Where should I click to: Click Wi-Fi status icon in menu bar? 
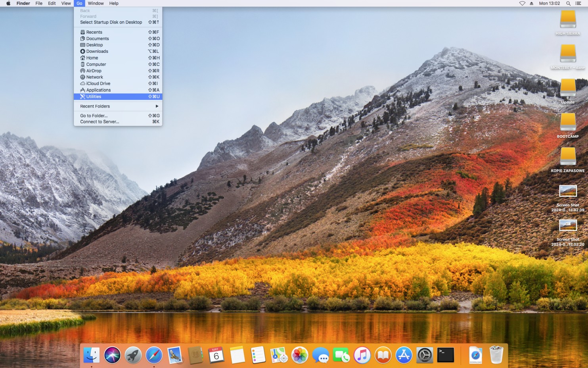(522, 3)
